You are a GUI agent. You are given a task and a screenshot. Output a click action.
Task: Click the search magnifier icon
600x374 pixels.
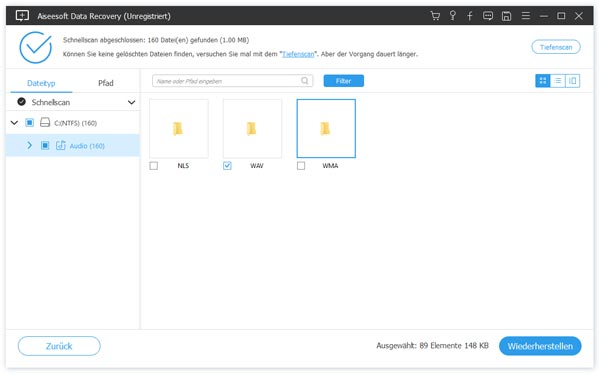(305, 81)
